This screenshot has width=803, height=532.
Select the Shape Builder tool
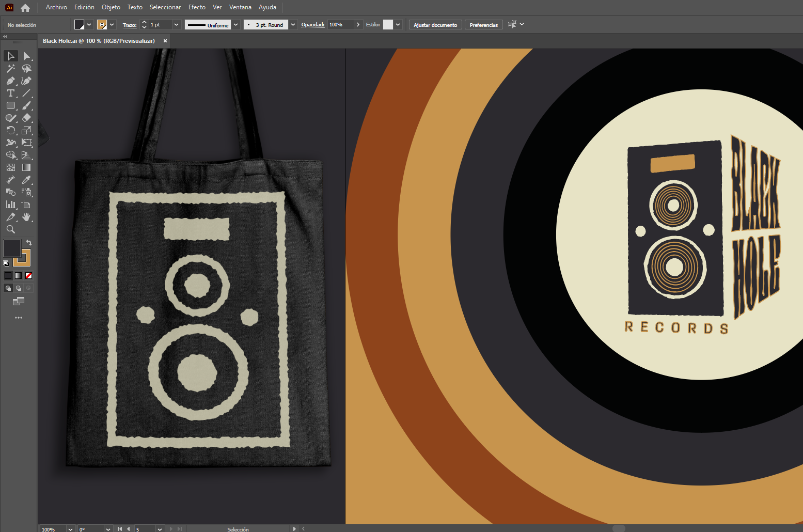(x=11, y=155)
